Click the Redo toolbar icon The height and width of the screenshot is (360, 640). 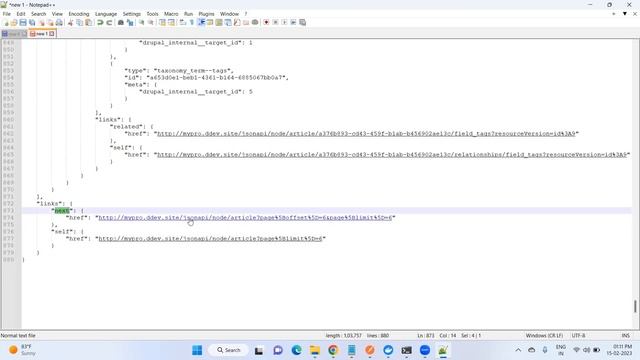pos(109,22)
